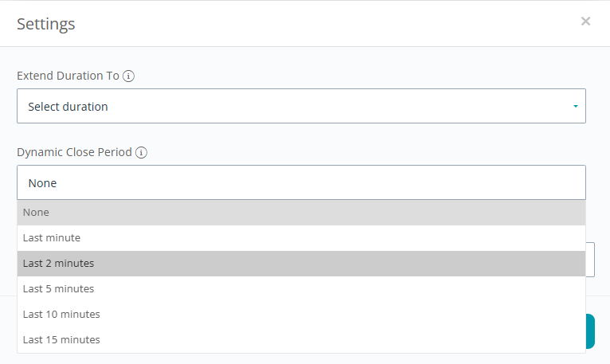Choose Last 10 minutes option
Screen dimensions: 610x364
[x=301, y=314]
